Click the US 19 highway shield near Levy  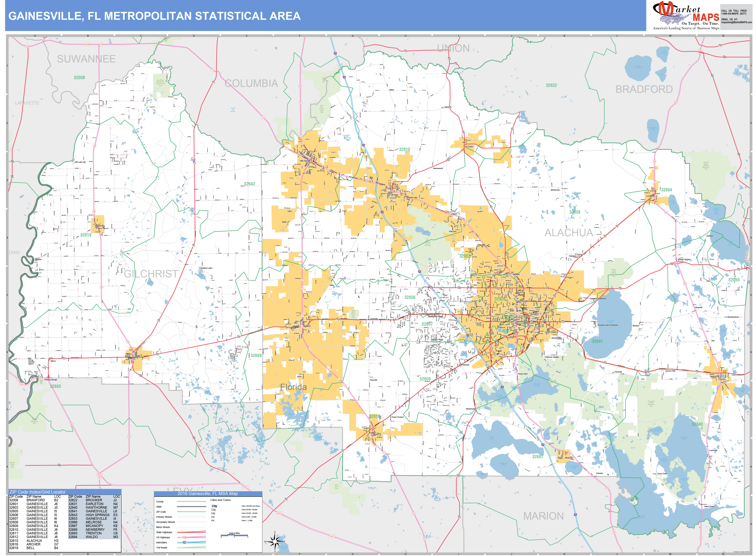[99, 479]
